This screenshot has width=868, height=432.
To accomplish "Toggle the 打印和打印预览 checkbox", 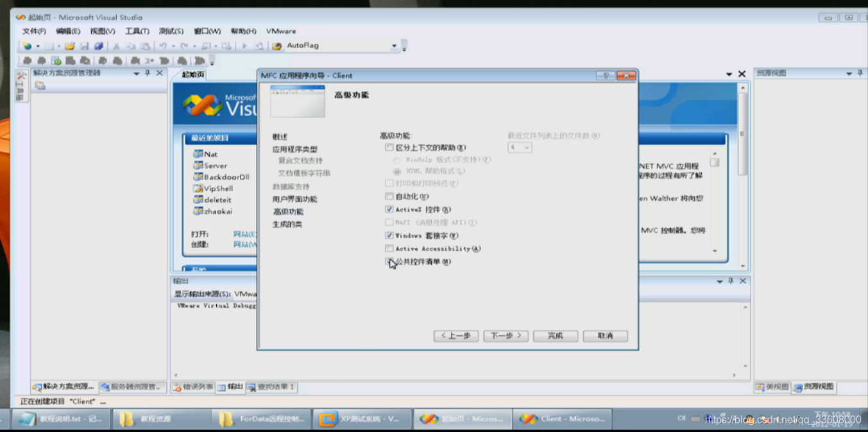I will (x=389, y=184).
